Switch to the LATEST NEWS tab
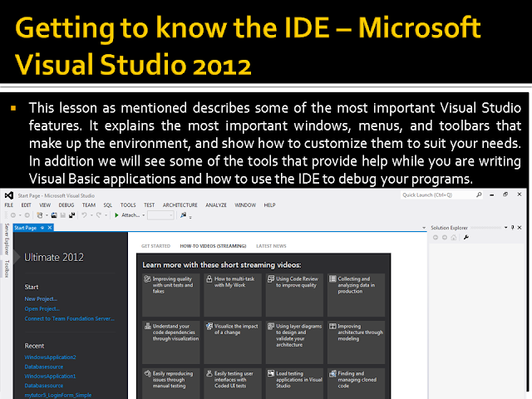This screenshot has height=399, width=532. pyautogui.click(x=271, y=246)
